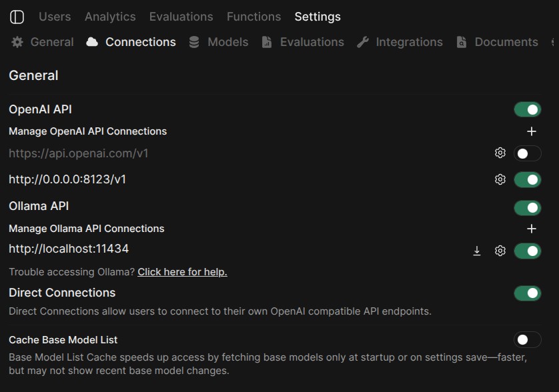Image resolution: width=559 pixels, height=392 pixels.
Task: Disable the OpenAI API toggle
Action: [527, 109]
